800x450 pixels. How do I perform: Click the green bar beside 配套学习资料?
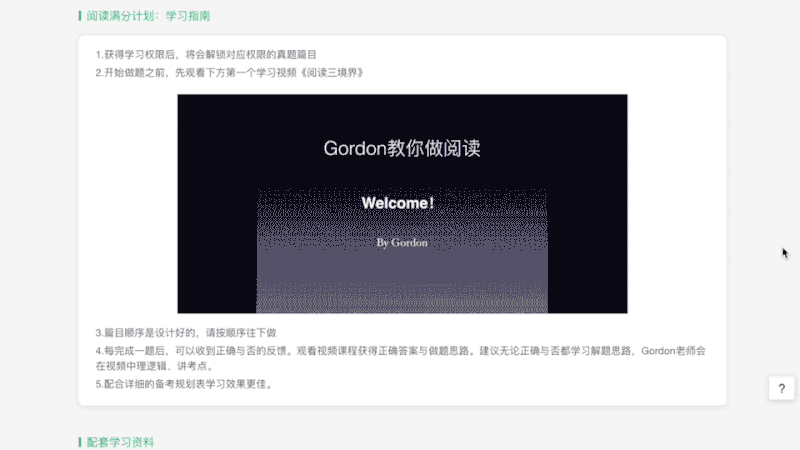(x=80, y=441)
